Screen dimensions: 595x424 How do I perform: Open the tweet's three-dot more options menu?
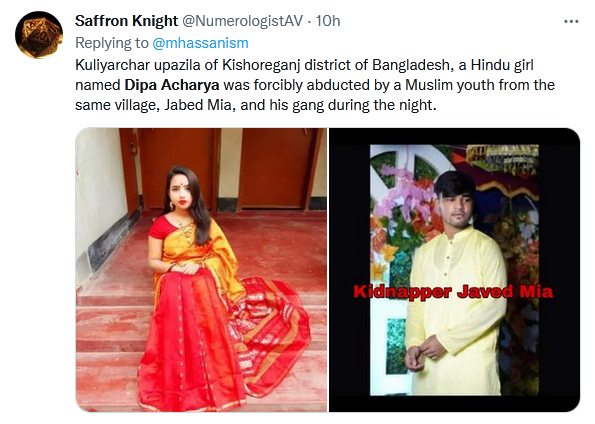(x=571, y=21)
